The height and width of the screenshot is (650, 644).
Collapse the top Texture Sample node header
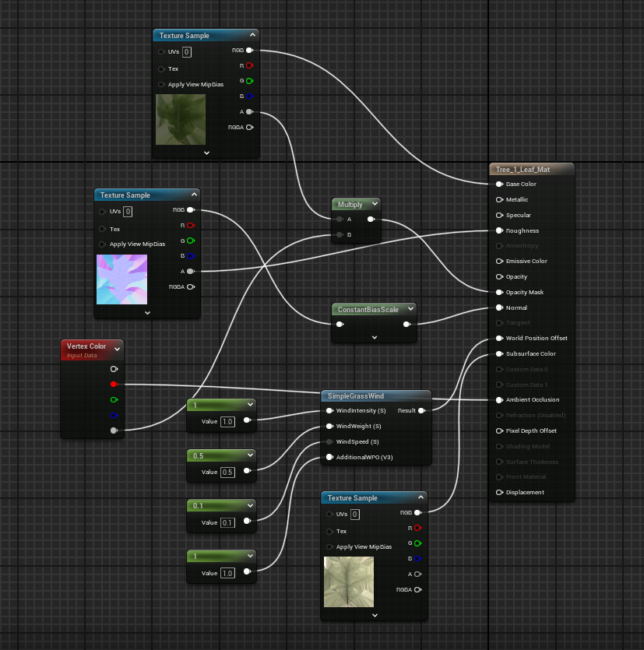pos(252,35)
